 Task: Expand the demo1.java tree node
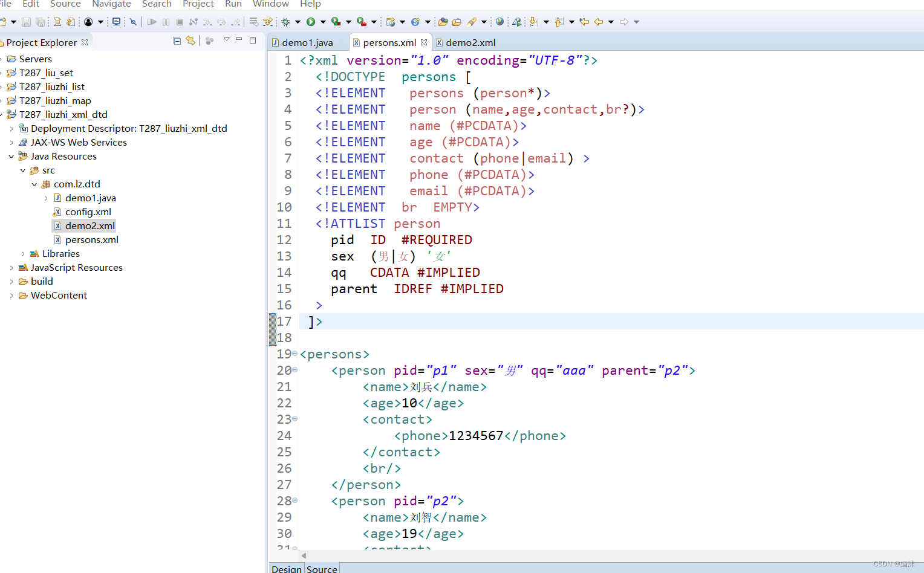click(45, 198)
